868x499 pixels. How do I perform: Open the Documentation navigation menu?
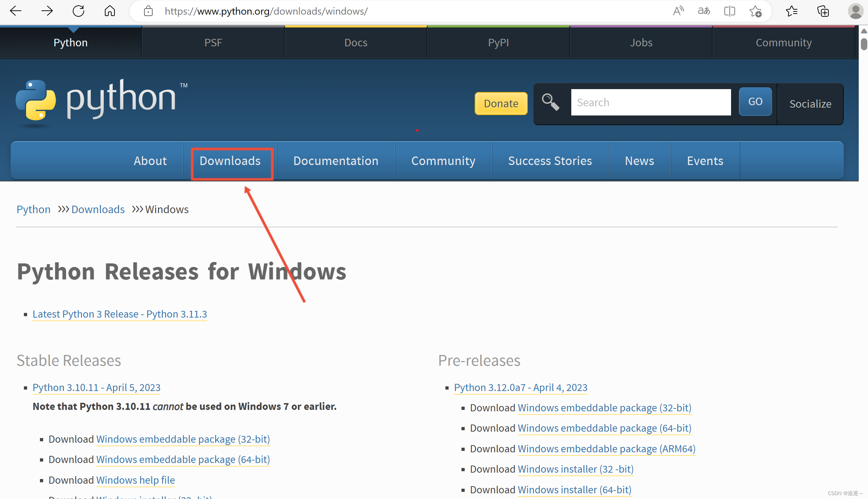coord(336,161)
